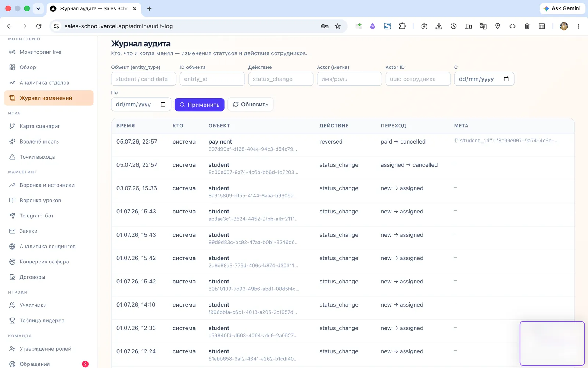Viewport: 588px width, 368px height.
Task: Open Таблица лидеров trophy icon
Action: (12, 321)
